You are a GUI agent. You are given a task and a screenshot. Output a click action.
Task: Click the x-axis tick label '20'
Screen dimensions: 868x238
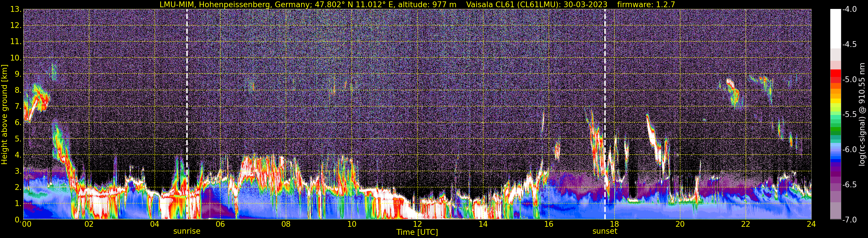click(x=680, y=224)
